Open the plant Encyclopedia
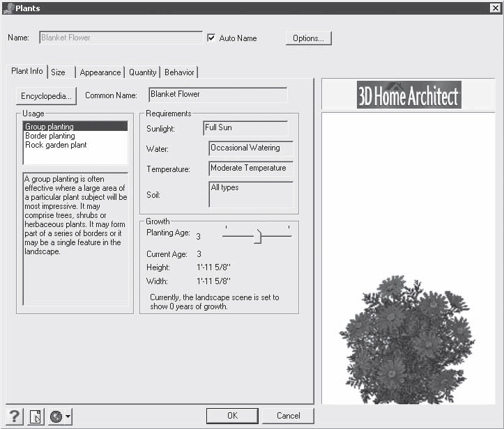 point(46,95)
